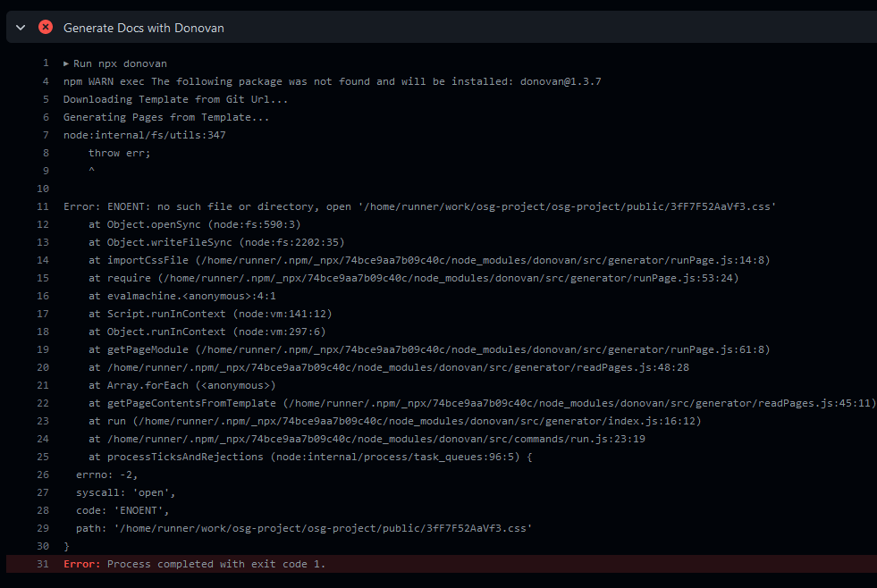Click at getPageModule stack trace line
The image size is (877, 588).
click(x=429, y=350)
